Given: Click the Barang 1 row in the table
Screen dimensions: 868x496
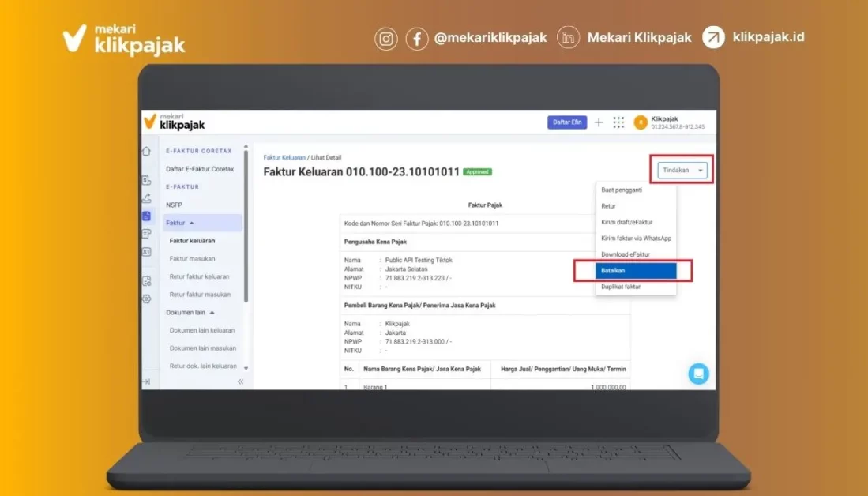Looking at the screenshot, I should 485,386.
